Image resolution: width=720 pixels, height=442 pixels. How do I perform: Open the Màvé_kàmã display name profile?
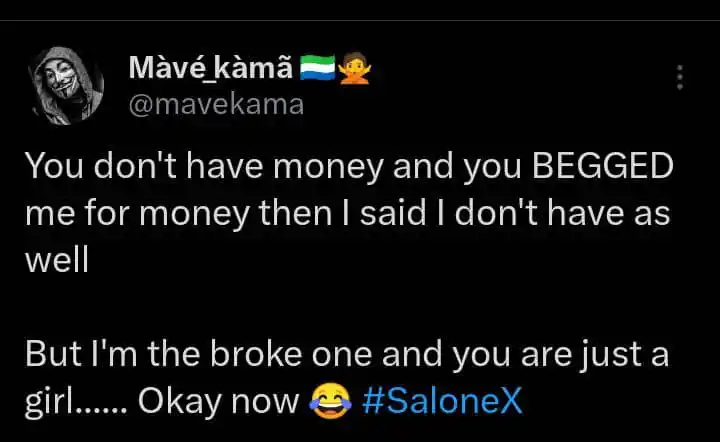point(211,69)
